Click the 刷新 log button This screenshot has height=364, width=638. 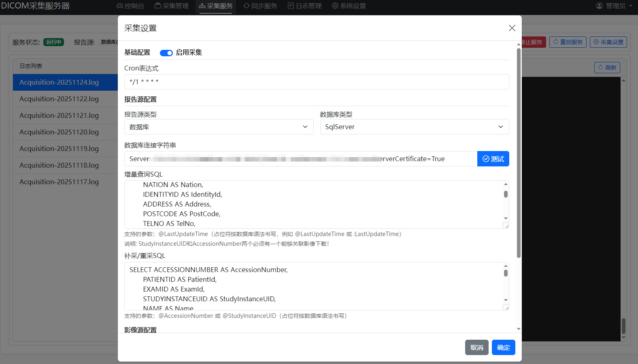pos(607,68)
